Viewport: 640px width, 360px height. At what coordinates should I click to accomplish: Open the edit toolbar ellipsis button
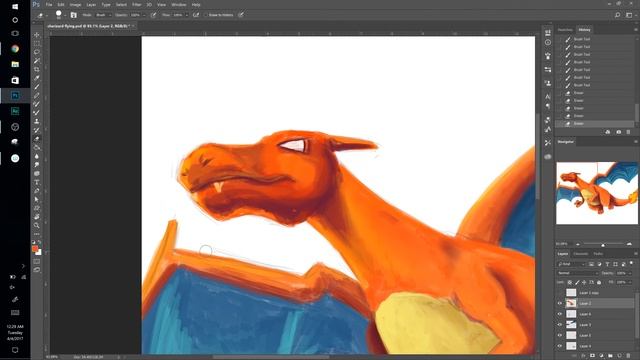37,234
